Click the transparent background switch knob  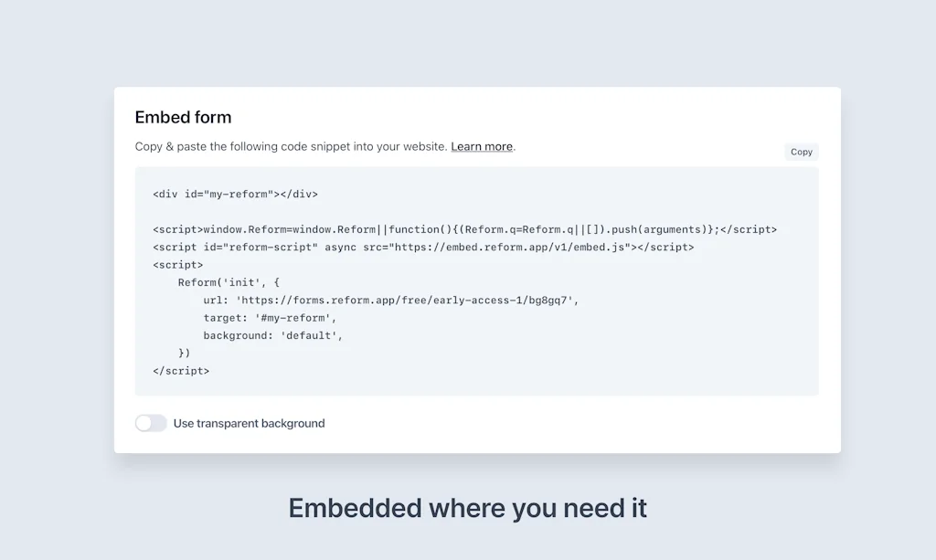[x=144, y=423]
